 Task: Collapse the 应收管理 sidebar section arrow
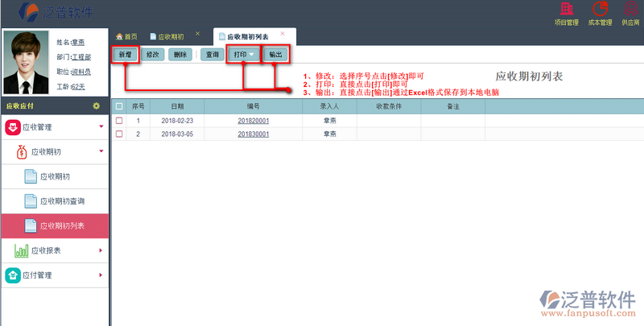click(101, 126)
